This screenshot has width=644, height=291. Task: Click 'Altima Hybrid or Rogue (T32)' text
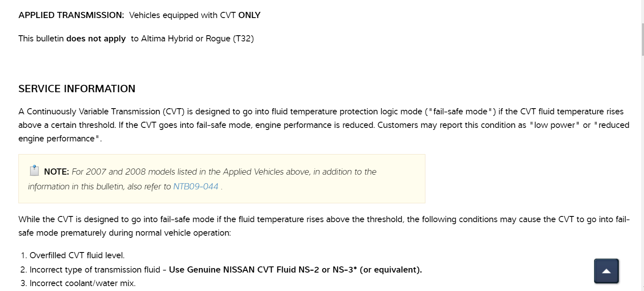coord(197,39)
